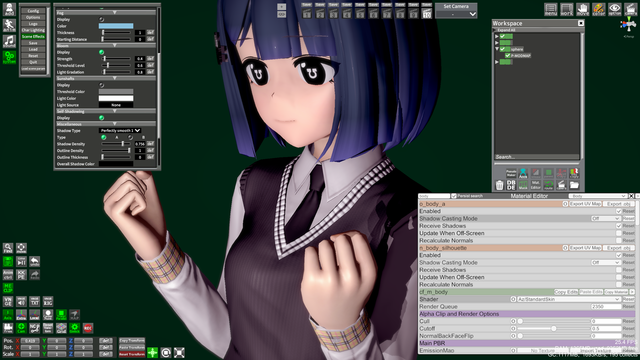Click the camera clapperboard icon top-right

630,9
